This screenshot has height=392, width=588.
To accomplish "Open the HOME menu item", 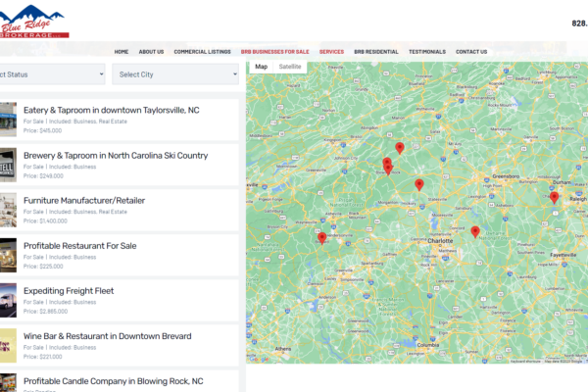I will (x=122, y=52).
